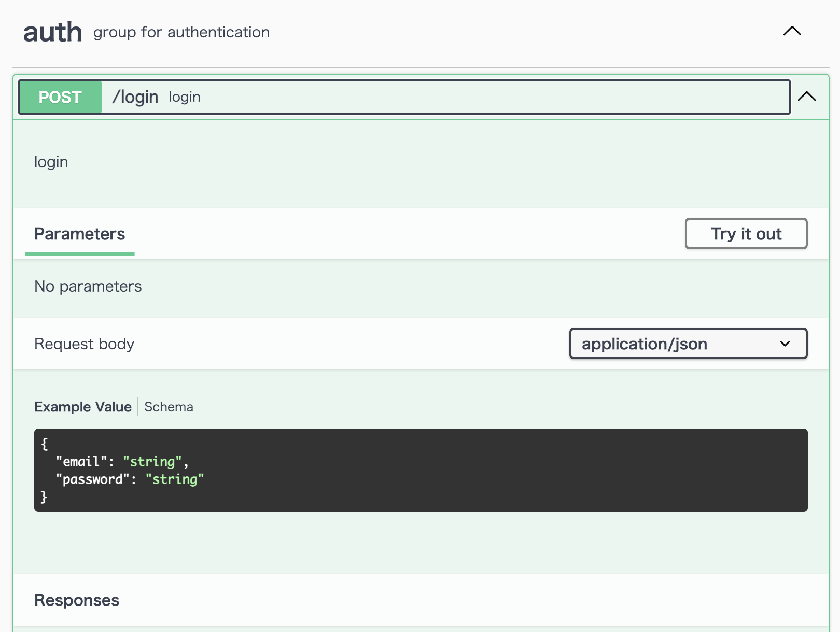Click the green POST method badge

click(60, 97)
